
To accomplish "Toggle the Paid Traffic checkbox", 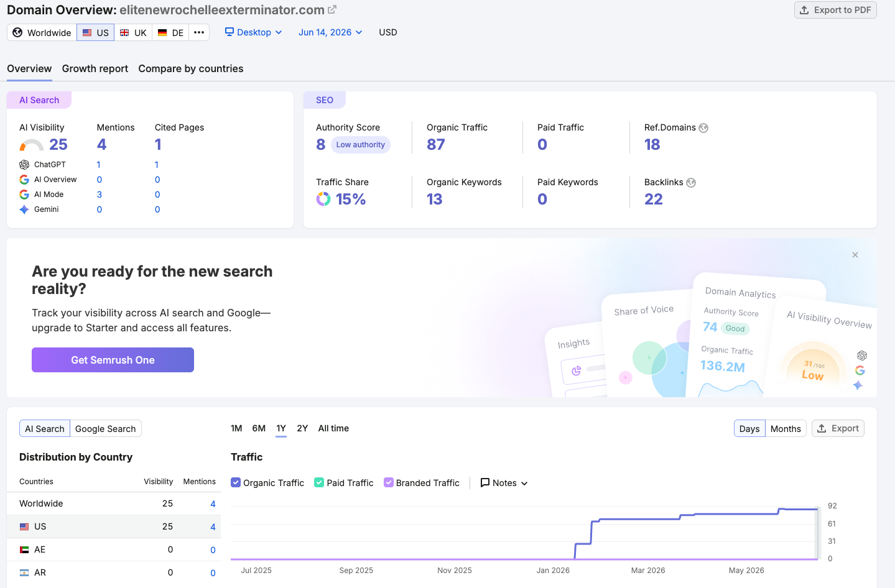I will (319, 482).
